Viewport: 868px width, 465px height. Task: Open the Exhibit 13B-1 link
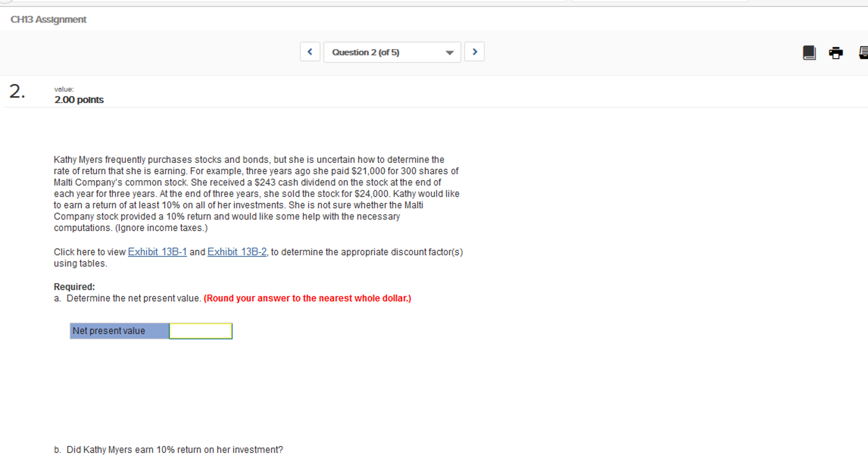point(157,252)
